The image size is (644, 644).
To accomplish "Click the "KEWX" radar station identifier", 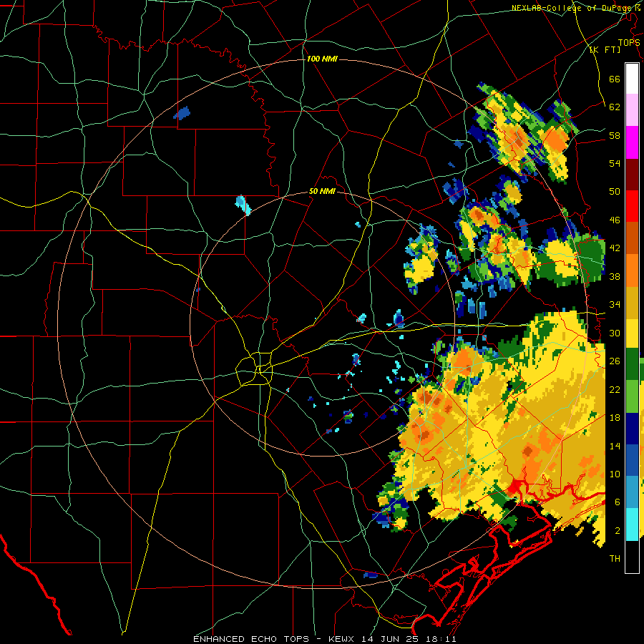I will [x=343, y=639].
